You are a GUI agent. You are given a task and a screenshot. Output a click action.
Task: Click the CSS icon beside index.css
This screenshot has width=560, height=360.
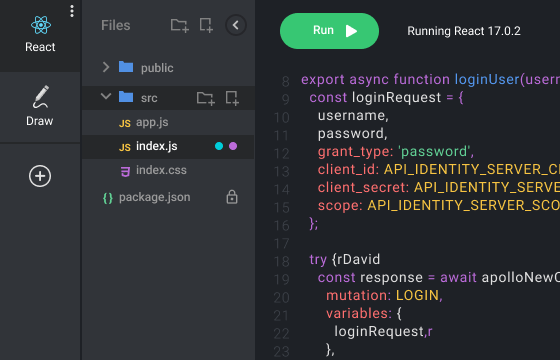click(x=125, y=171)
